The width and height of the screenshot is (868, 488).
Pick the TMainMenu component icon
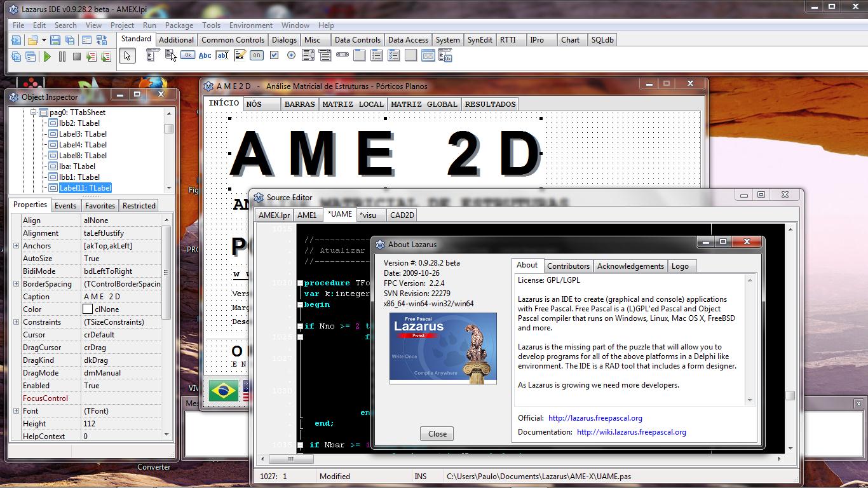(152, 55)
